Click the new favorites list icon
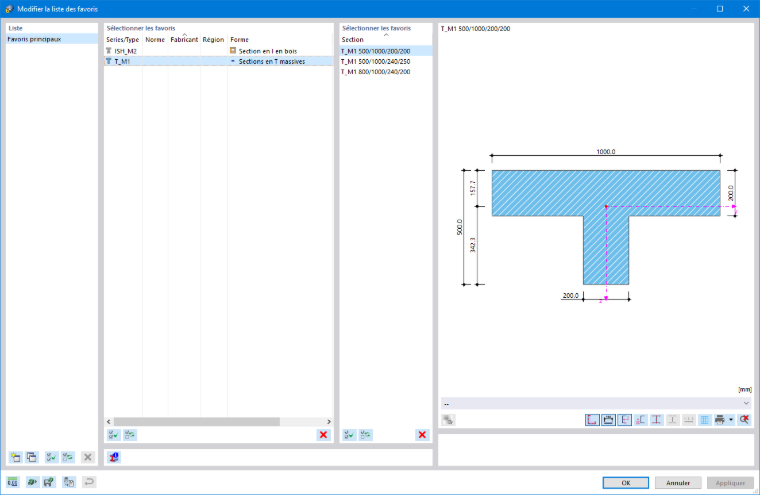The height and width of the screenshot is (495, 760). [x=16, y=457]
